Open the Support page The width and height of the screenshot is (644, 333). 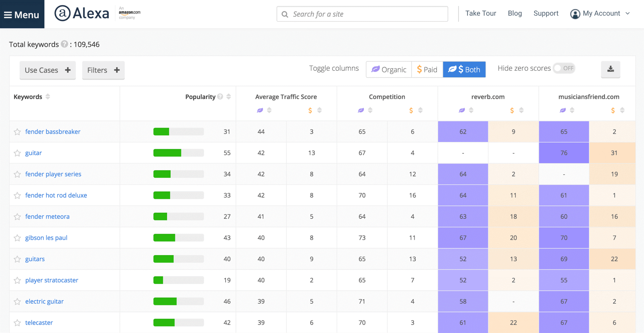coord(546,13)
